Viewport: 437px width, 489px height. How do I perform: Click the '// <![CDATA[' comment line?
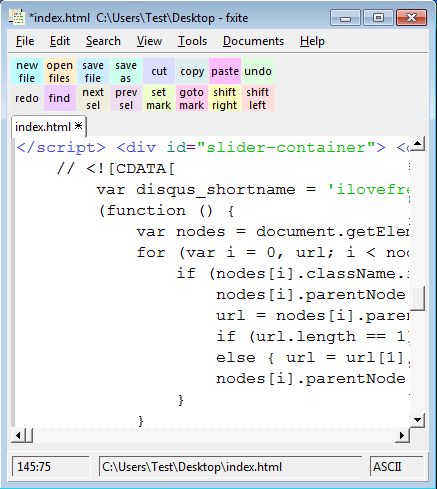[115, 169]
